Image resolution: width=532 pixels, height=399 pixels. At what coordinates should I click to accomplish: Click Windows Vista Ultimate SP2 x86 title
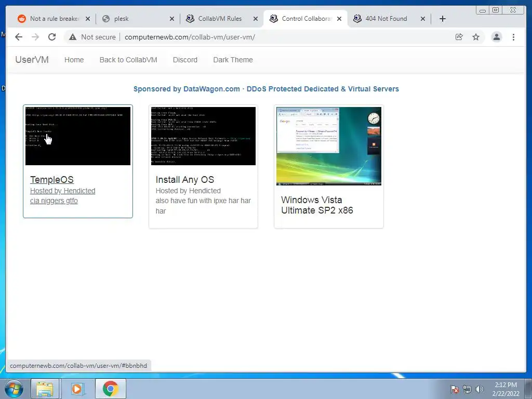(x=317, y=205)
